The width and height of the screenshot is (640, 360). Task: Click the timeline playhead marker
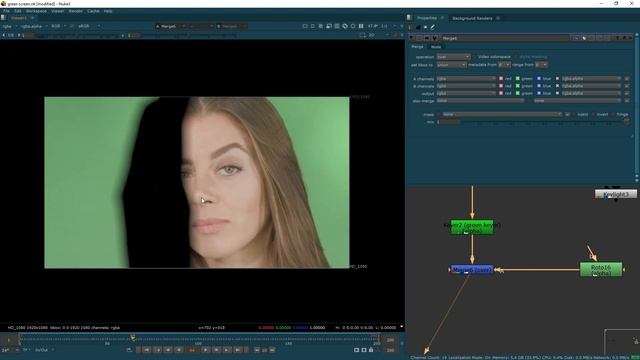(x=133, y=338)
